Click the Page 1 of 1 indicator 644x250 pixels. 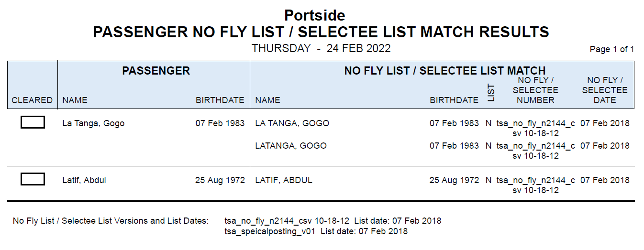pyautogui.click(x=612, y=49)
